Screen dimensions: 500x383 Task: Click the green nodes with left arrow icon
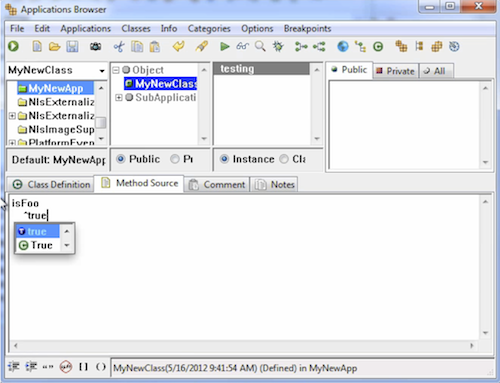(x=319, y=47)
